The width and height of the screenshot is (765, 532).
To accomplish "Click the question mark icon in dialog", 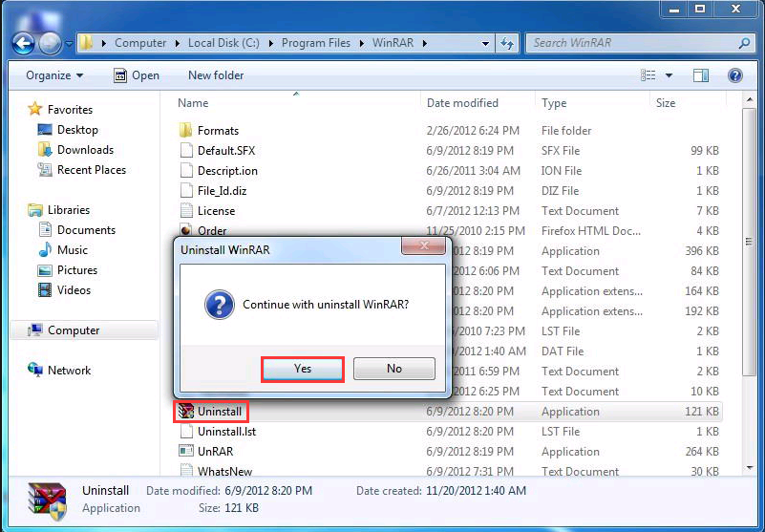I will point(219,305).
